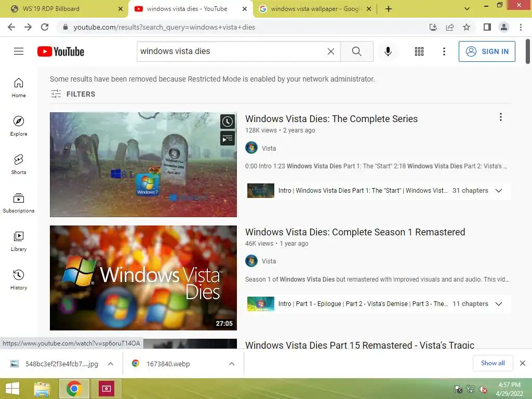Open the YouTube hamburger guide menu
This screenshot has width=532, height=399.
(19, 51)
